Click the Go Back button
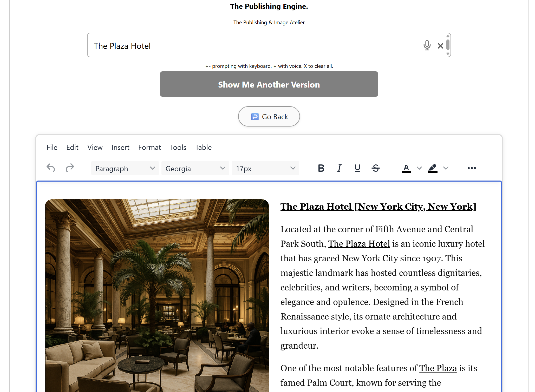This screenshot has width=535, height=392. 269,116
